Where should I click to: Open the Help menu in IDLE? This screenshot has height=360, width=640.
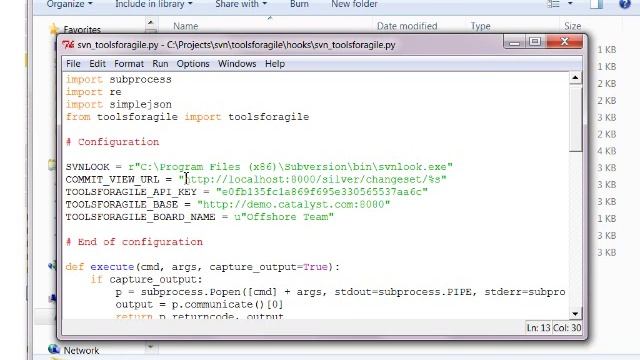pos(275,64)
